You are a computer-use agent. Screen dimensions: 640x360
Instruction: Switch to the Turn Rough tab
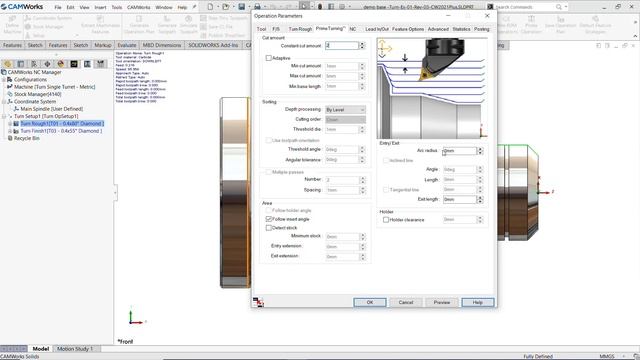pyautogui.click(x=300, y=29)
